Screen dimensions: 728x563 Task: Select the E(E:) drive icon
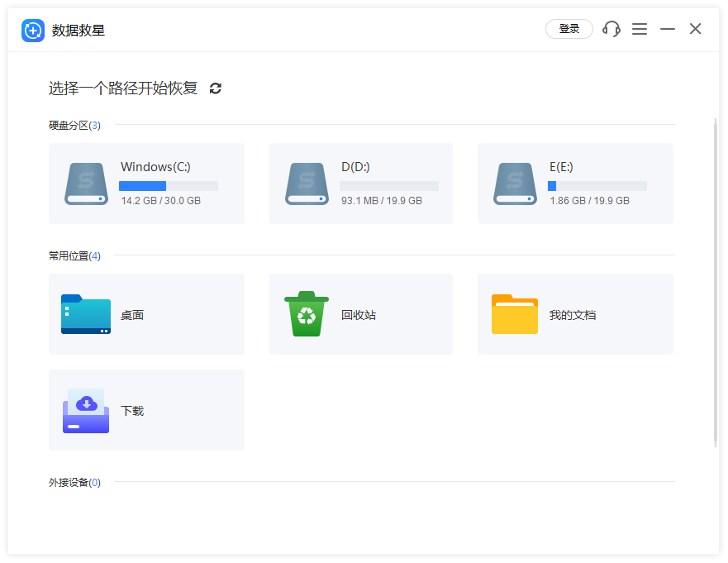(x=516, y=184)
